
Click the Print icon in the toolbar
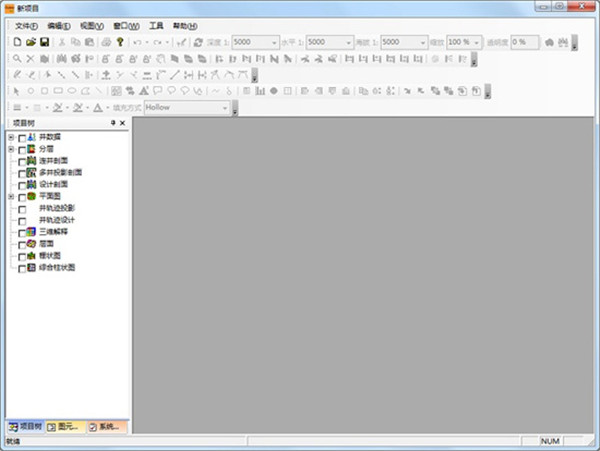tap(106, 43)
